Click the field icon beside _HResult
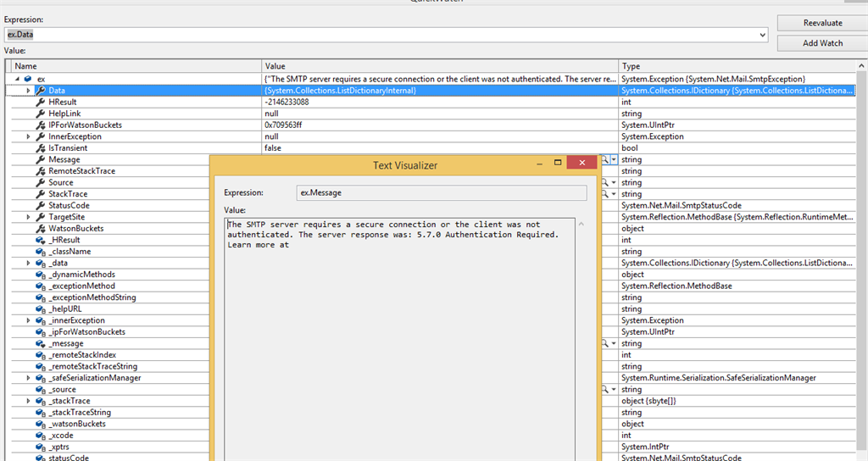Image resolution: width=868 pixels, height=461 pixels. (41, 240)
